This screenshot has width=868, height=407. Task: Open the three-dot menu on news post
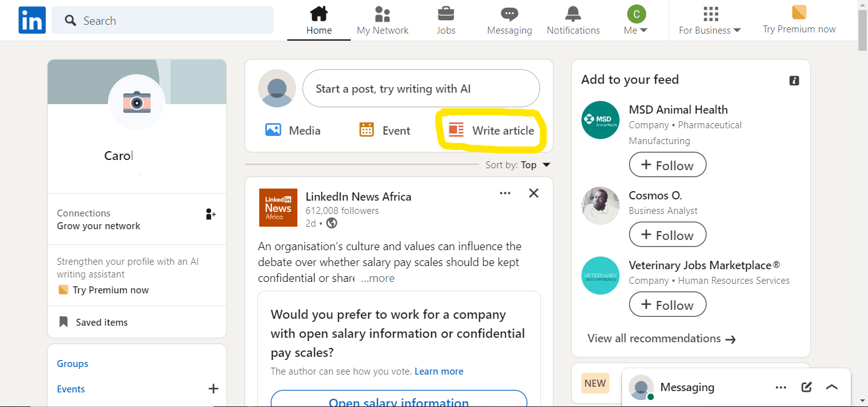[505, 193]
